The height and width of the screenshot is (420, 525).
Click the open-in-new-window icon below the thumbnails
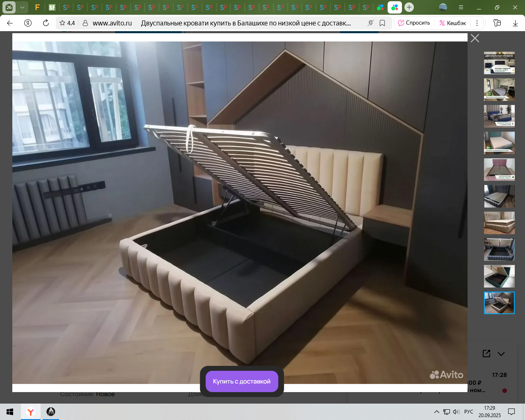coord(486,354)
